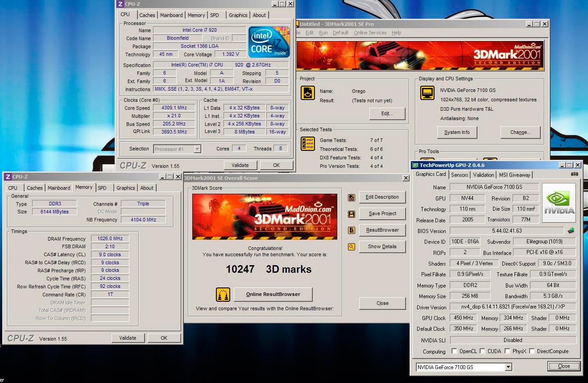Image resolution: width=588 pixels, height=383 pixels.
Task: Click the monitor icon in Display settings
Action: (x=427, y=93)
